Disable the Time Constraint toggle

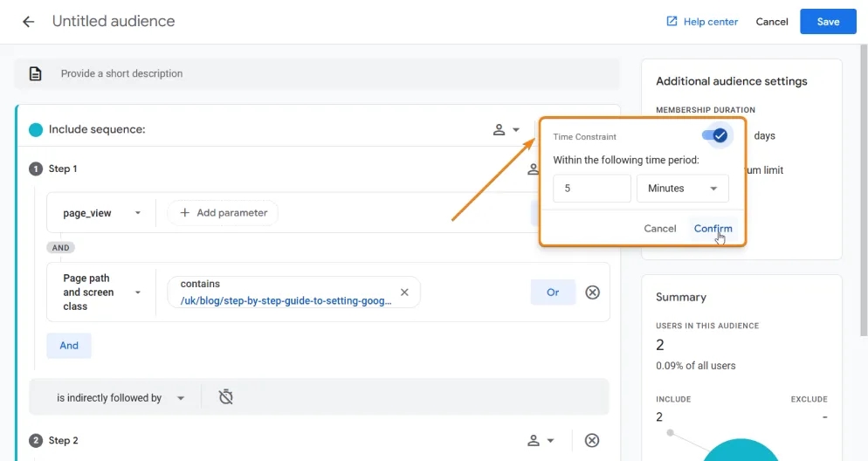[x=714, y=135]
